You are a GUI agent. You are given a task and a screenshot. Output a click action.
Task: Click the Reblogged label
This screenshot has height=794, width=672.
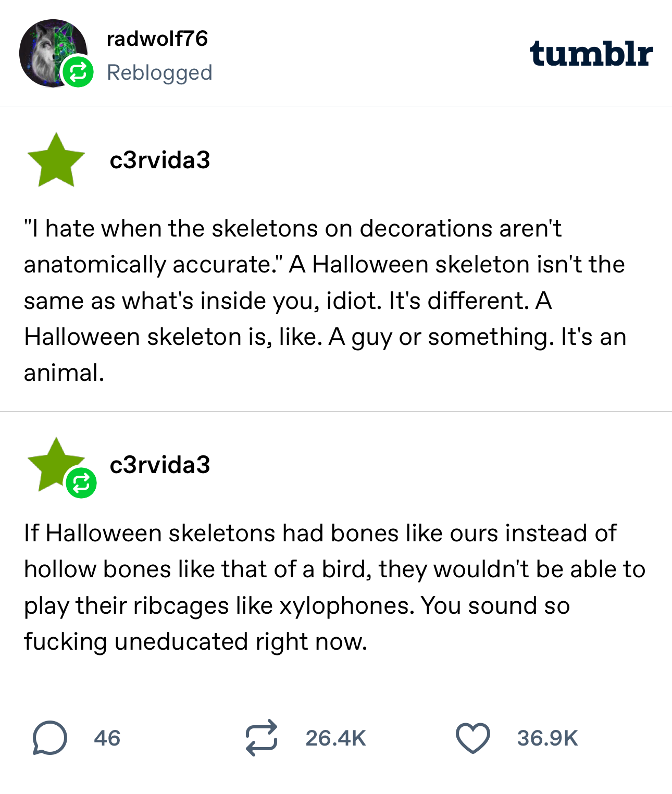coord(159,72)
